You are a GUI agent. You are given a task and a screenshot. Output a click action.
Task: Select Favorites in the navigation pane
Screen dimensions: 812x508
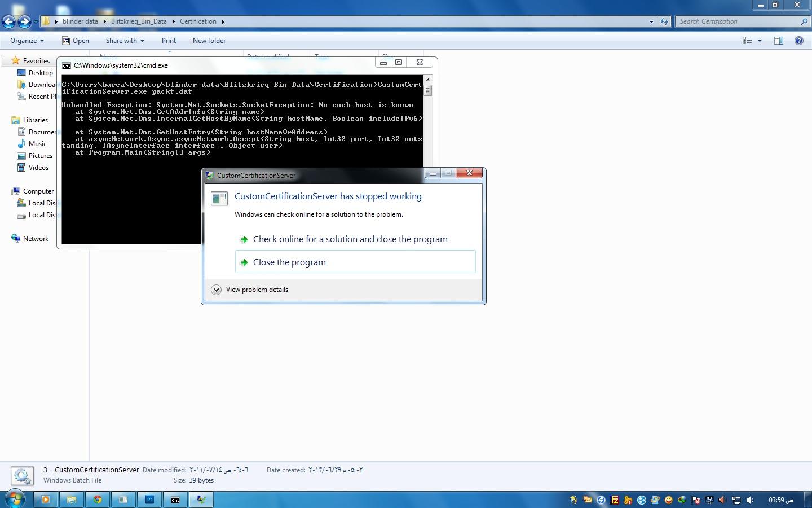click(36, 60)
